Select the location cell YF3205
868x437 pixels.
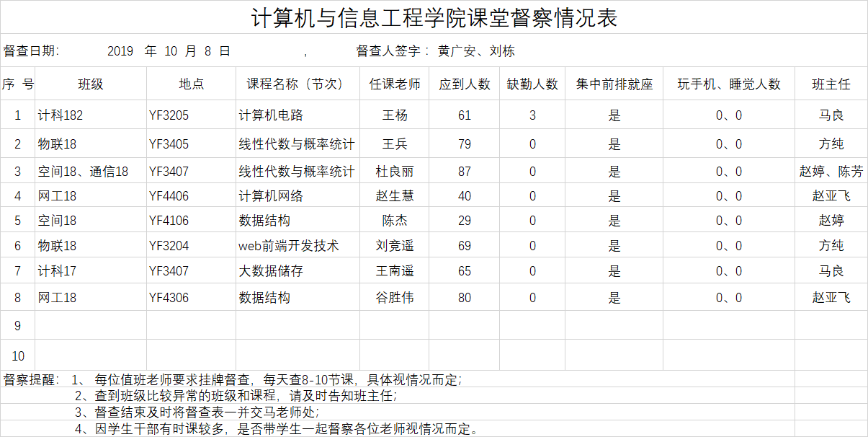point(169,115)
